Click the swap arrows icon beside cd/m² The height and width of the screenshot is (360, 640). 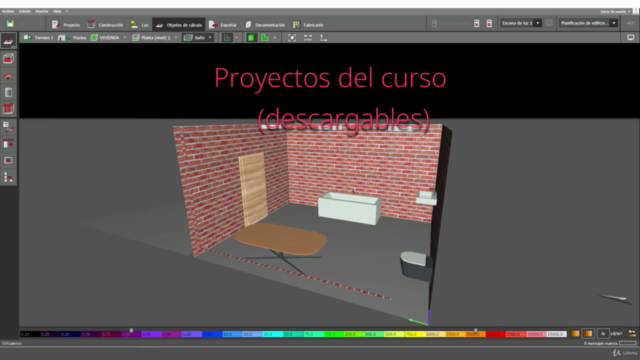click(x=631, y=334)
